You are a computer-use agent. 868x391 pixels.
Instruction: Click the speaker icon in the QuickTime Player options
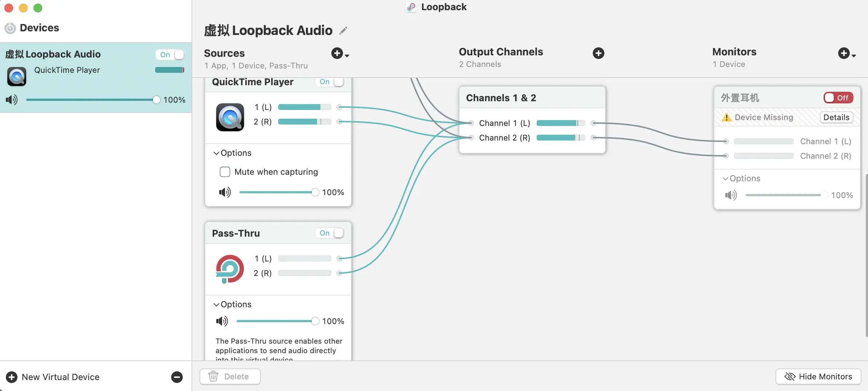[x=225, y=192]
